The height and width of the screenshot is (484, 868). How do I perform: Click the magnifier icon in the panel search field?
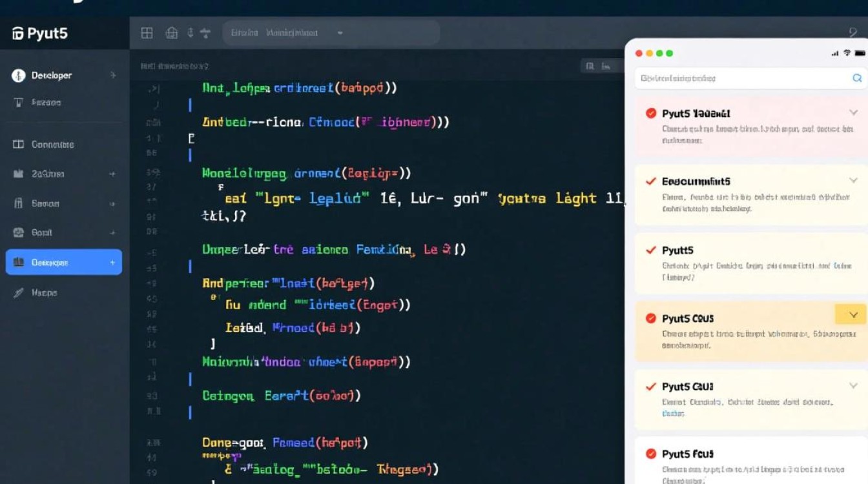857,77
